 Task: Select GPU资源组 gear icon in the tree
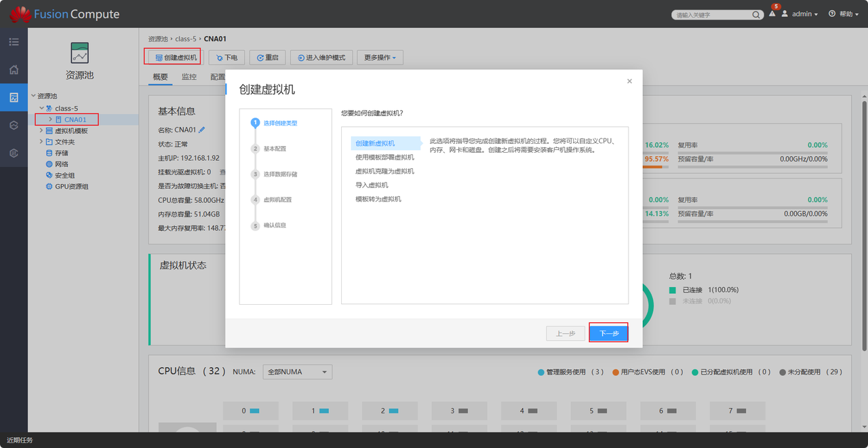(x=49, y=186)
